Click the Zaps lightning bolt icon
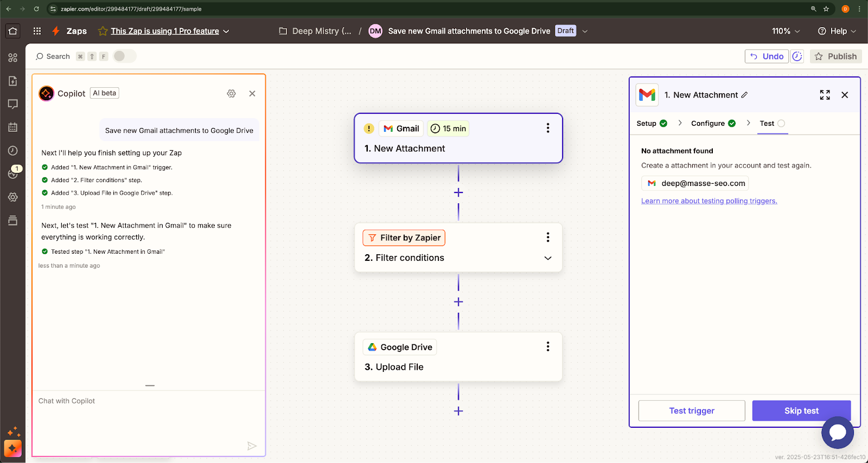 (55, 31)
